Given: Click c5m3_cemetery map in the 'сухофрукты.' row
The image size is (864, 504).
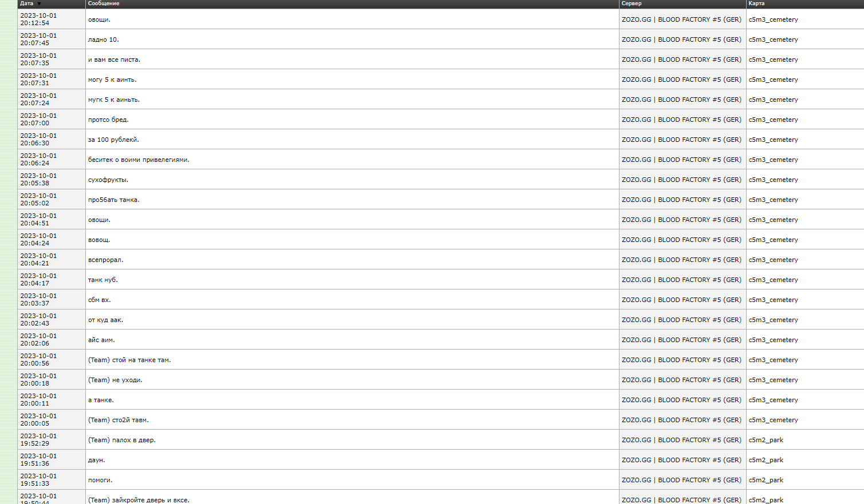Looking at the screenshot, I should [773, 180].
